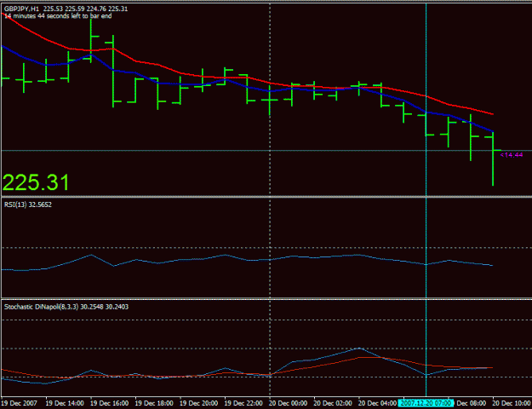532x409 pixels.
Task: Click the '19 Dec 2007' date axis label
Action: 19,403
